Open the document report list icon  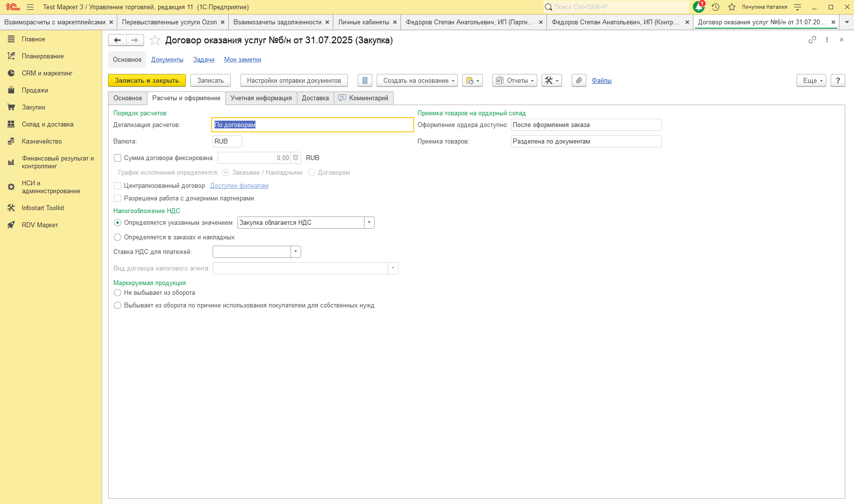click(364, 81)
